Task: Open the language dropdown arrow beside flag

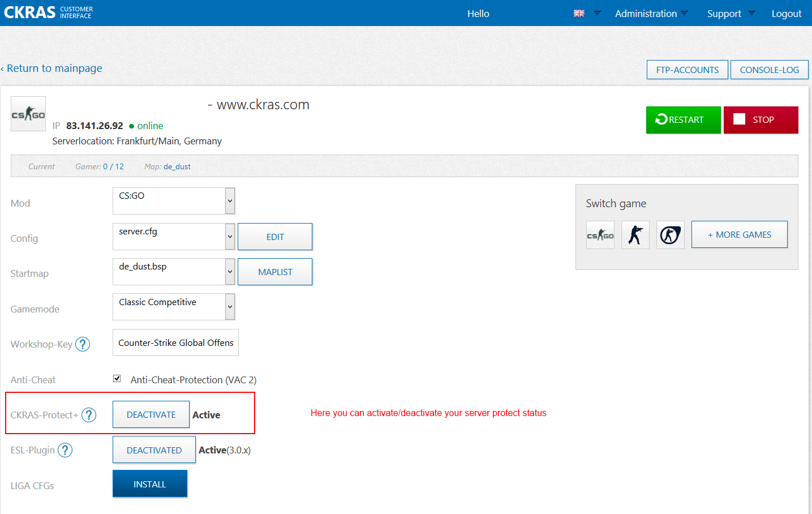Action: pyautogui.click(x=597, y=13)
